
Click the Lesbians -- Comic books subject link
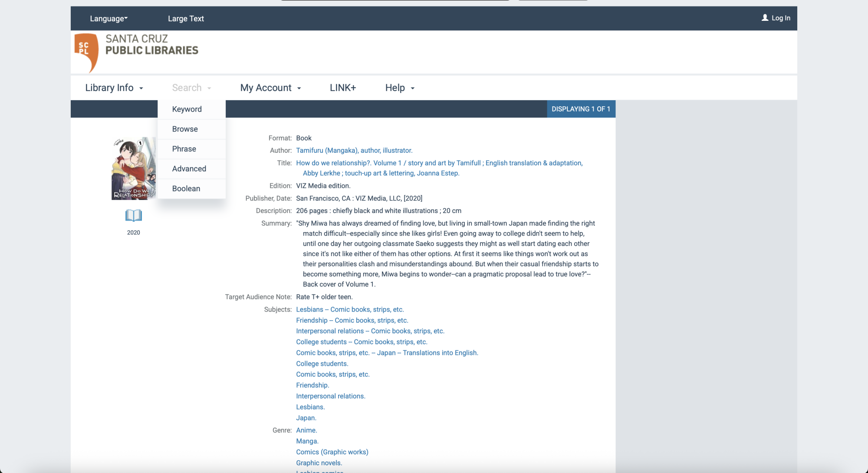click(x=350, y=309)
